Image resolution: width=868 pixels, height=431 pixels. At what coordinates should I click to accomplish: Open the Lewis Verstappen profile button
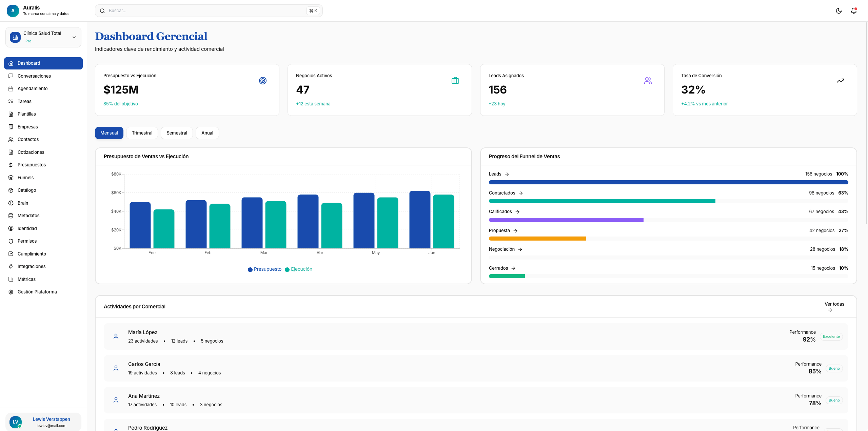pyautogui.click(x=43, y=422)
